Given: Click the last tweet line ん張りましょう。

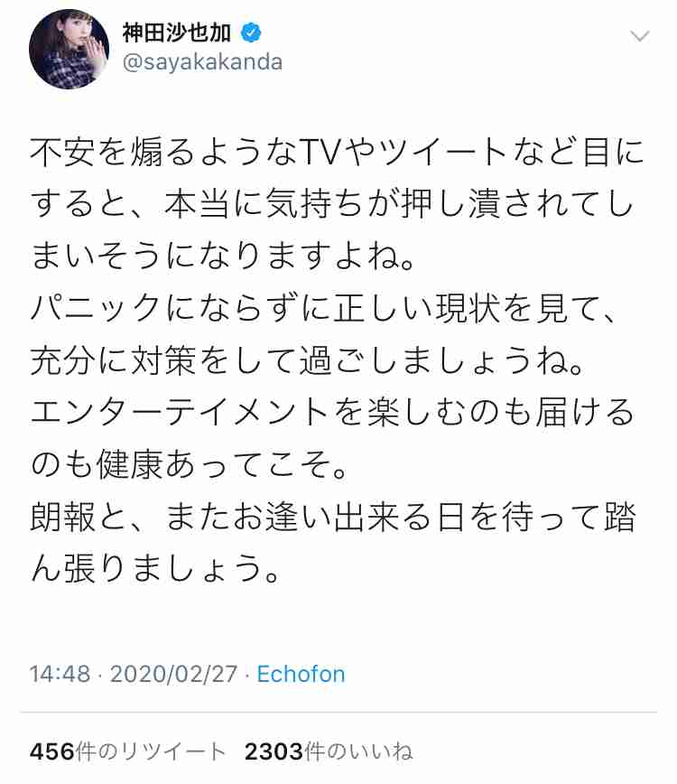Looking at the screenshot, I should pyautogui.click(x=155, y=569).
